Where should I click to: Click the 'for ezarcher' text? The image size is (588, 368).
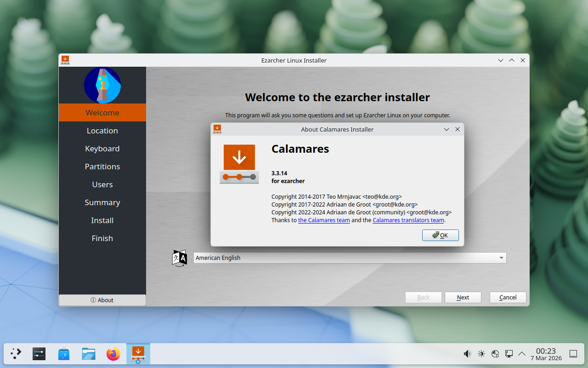click(288, 181)
